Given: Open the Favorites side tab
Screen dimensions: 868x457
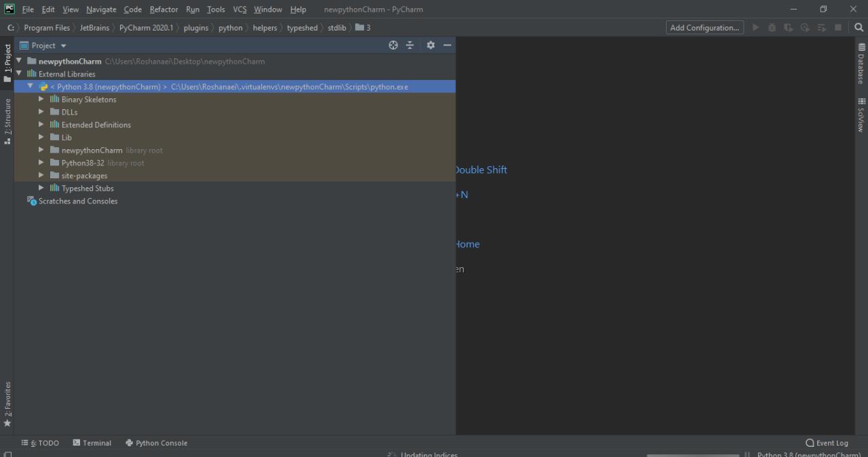Looking at the screenshot, I should (7, 404).
